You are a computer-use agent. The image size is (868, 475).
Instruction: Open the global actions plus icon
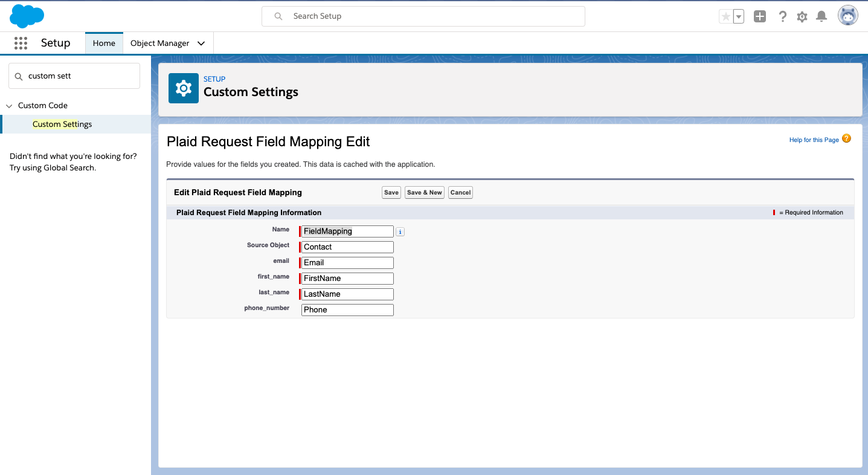click(760, 17)
